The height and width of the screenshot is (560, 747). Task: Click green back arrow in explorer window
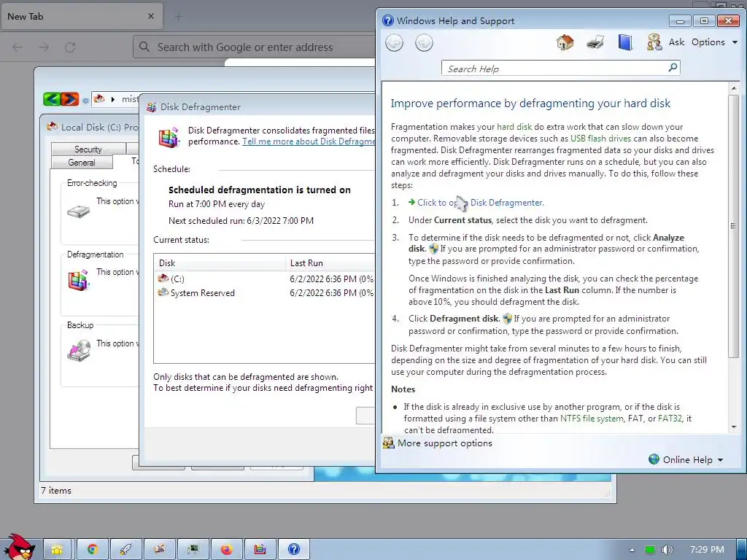53,99
